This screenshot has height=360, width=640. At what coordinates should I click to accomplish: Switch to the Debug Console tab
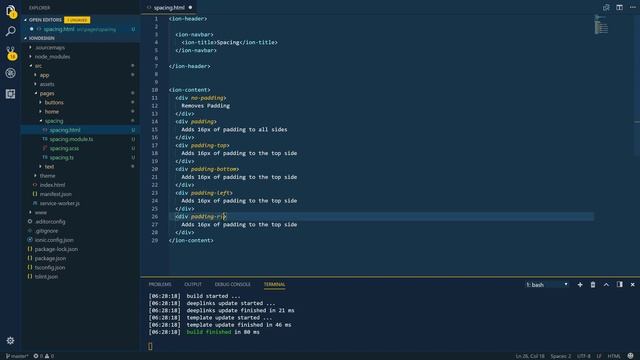(232, 284)
